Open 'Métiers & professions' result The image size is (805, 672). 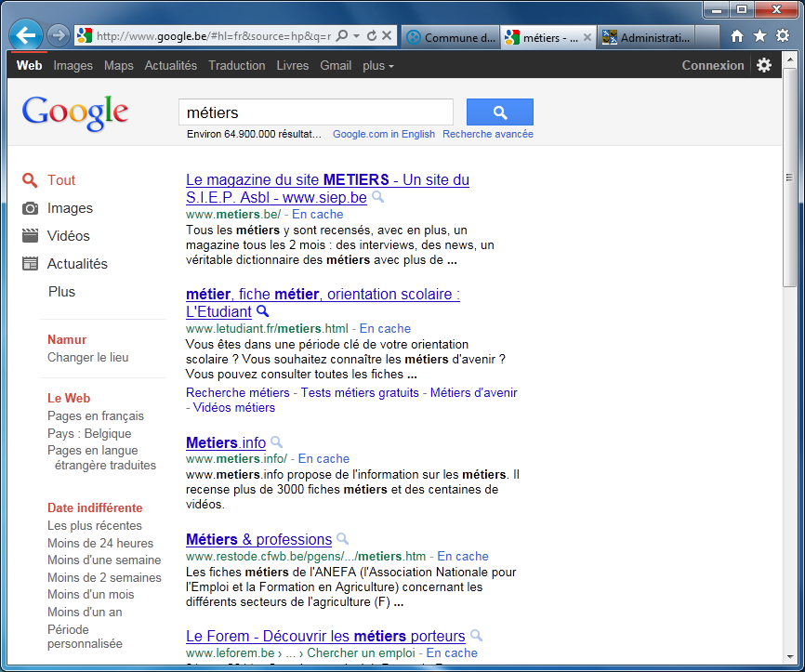click(x=258, y=539)
